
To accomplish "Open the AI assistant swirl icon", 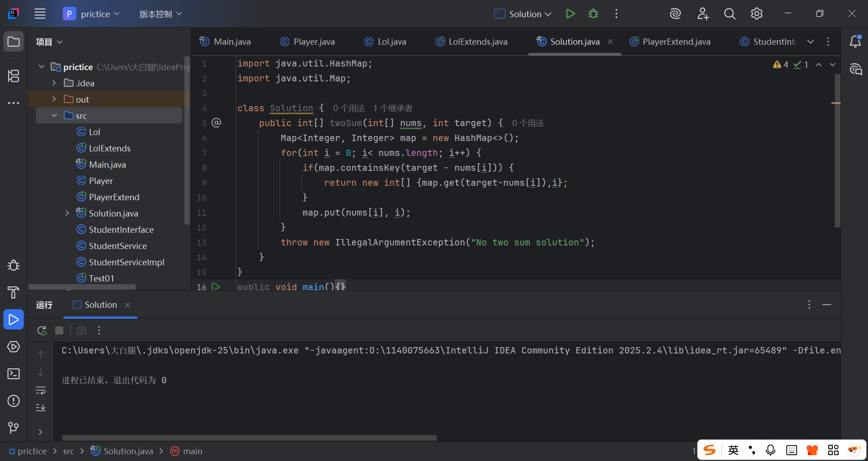I will 675,14.
